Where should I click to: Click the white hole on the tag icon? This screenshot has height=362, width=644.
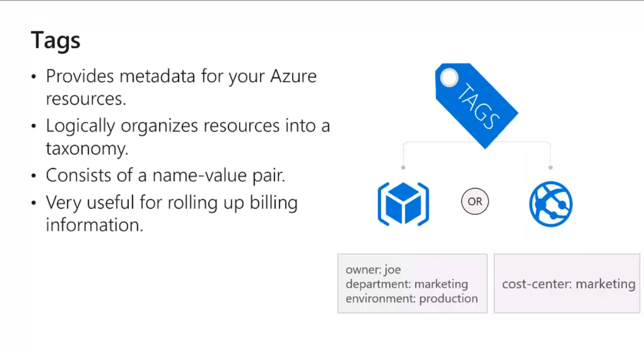click(x=449, y=78)
